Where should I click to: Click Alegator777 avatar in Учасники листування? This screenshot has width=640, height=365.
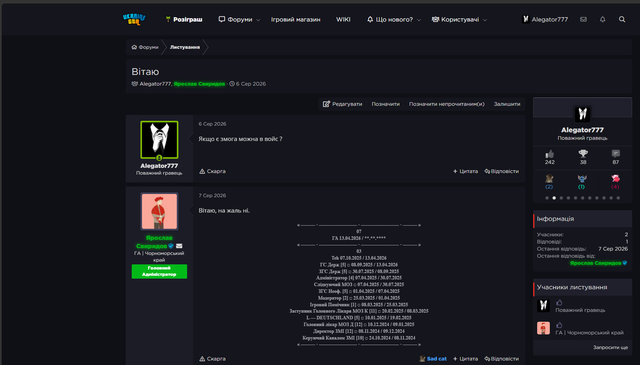pos(543,305)
